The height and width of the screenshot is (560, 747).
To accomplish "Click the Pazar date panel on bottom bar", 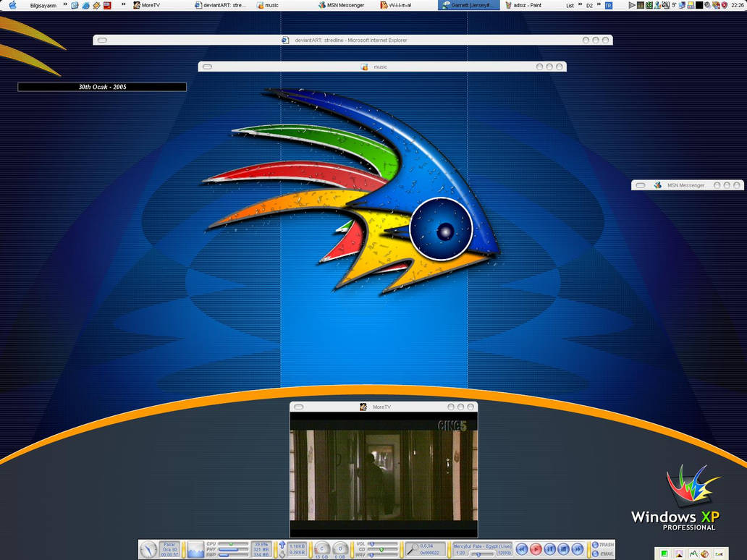I will 170,549.
